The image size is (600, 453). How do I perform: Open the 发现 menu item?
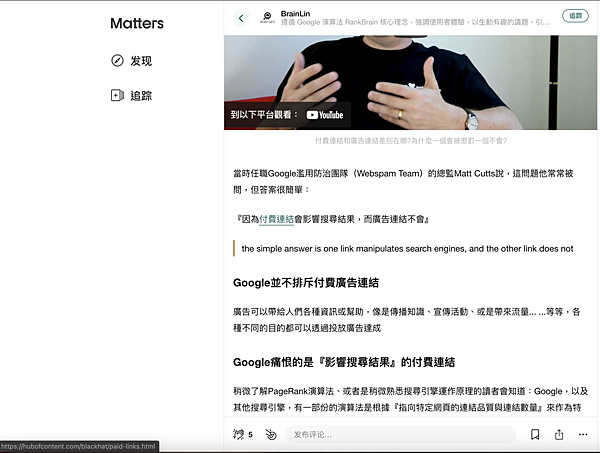pyautogui.click(x=131, y=60)
